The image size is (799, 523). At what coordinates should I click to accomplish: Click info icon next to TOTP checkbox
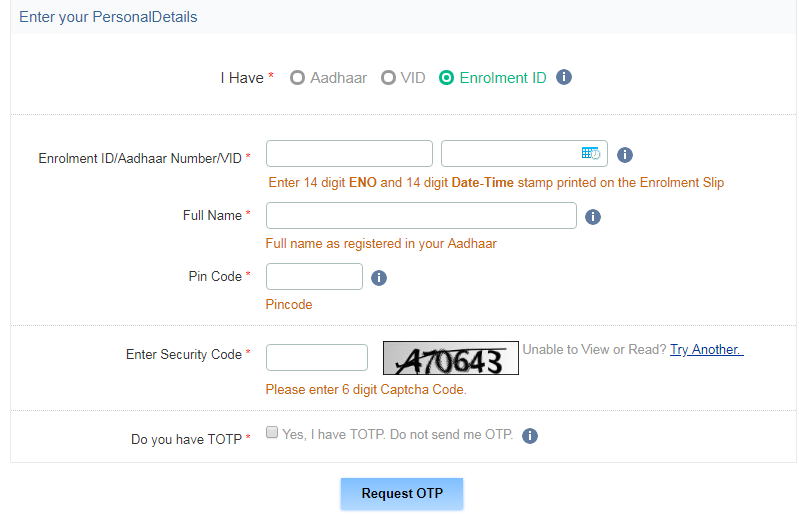click(530, 436)
